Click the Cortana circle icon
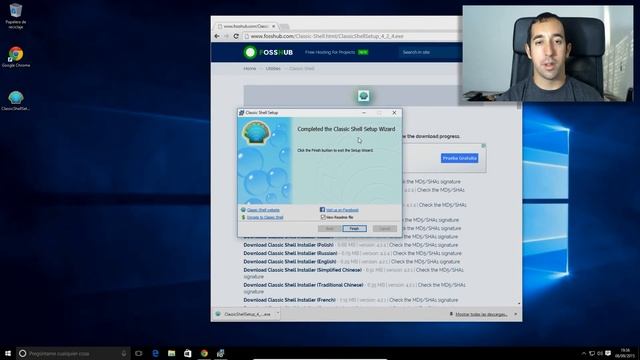This screenshot has width=640, height=360. 23,353
